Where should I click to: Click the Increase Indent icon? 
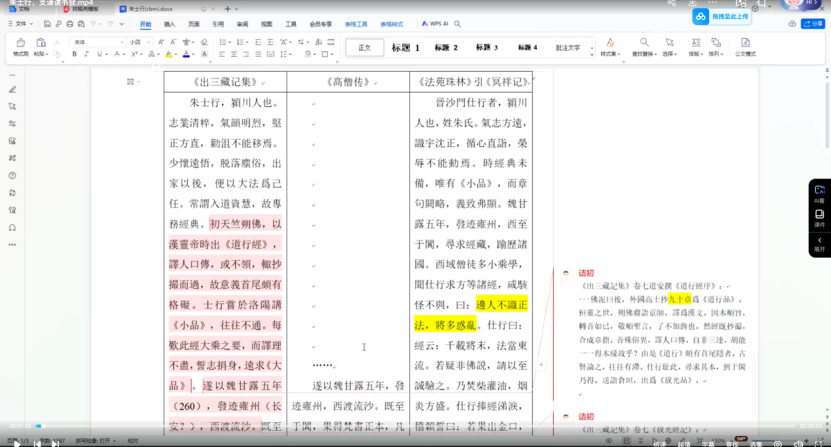click(270, 42)
